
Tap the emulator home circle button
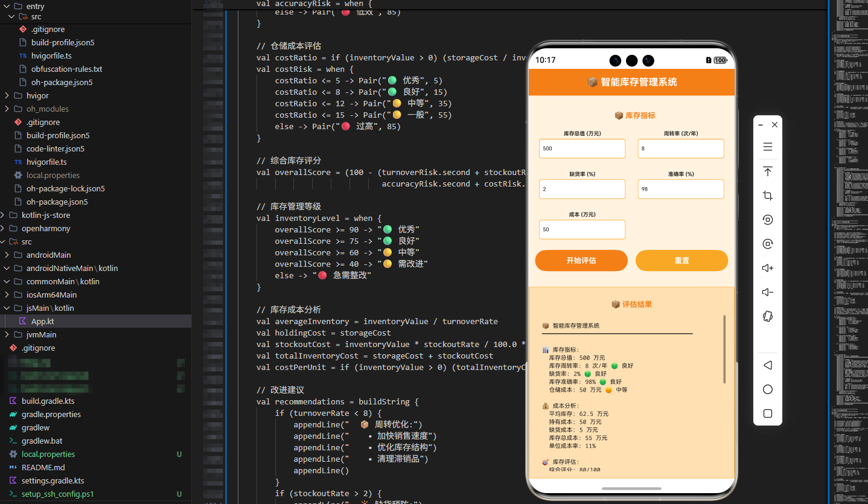tap(768, 389)
